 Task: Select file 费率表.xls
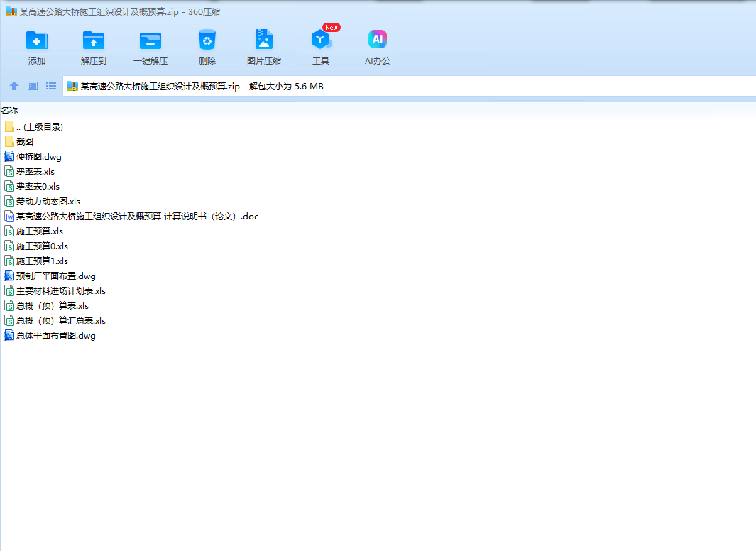click(x=29, y=172)
